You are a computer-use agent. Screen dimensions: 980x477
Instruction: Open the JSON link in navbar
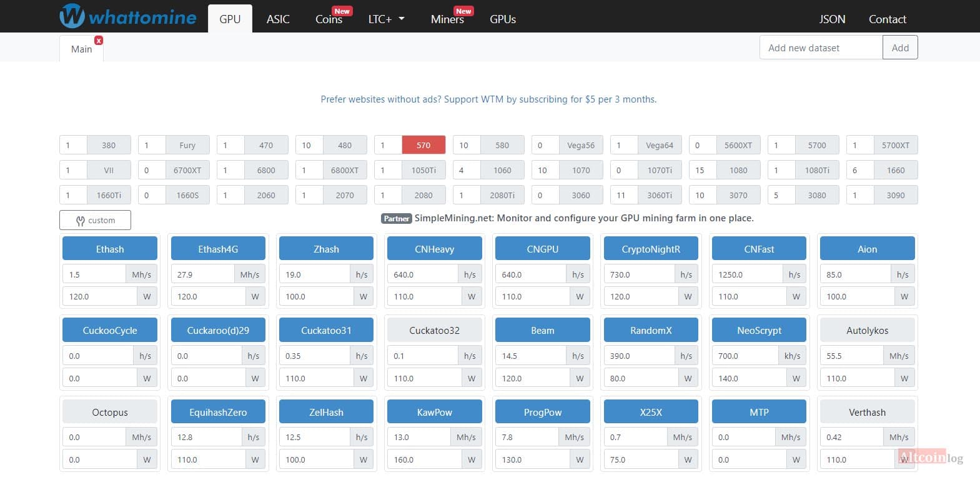832,19
